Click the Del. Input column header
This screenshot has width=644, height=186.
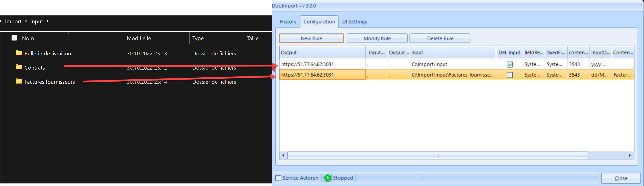(x=509, y=52)
